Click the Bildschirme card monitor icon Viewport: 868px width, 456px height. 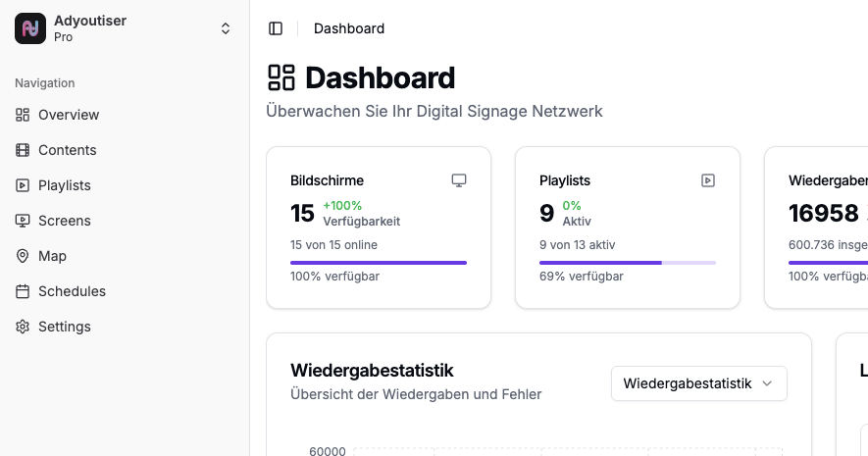pos(458,180)
